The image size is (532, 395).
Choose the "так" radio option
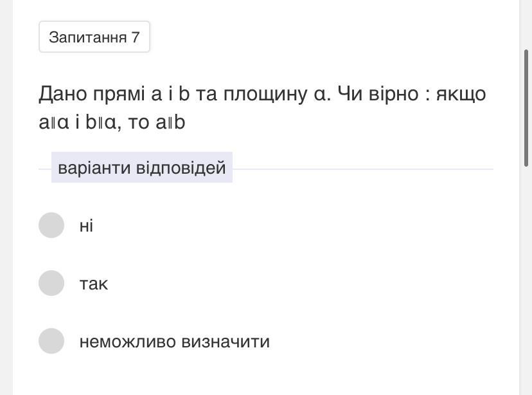[51, 283]
